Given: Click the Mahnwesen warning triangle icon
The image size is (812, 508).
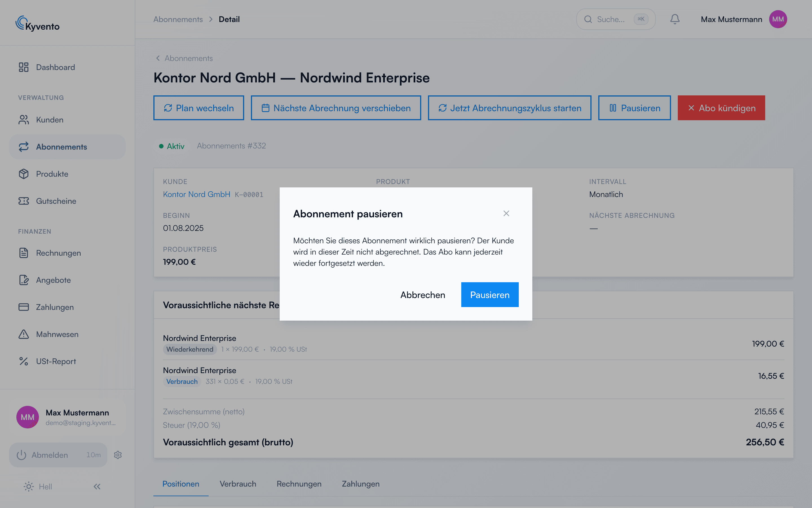Looking at the screenshot, I should tap(23, 334).
